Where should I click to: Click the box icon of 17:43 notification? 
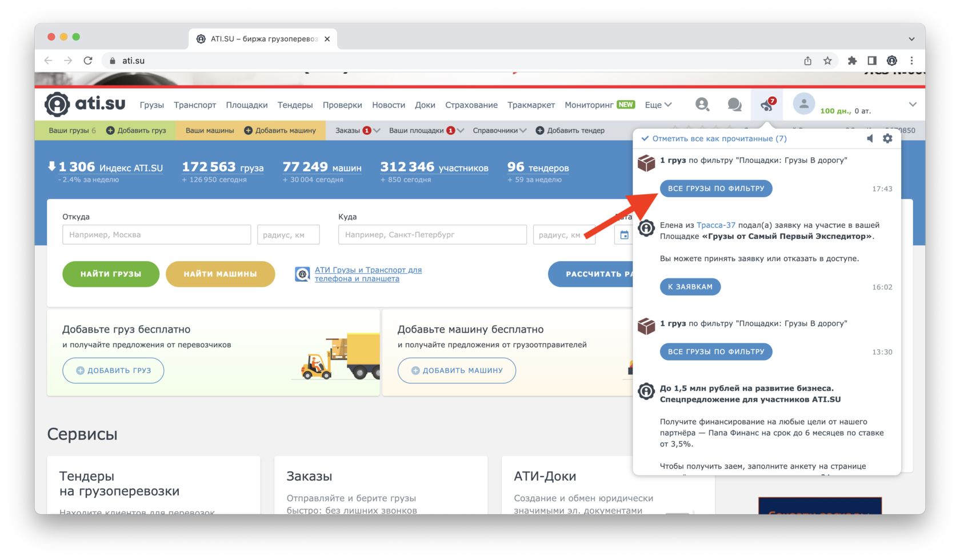pyautogui.click(x=646, y=163)
